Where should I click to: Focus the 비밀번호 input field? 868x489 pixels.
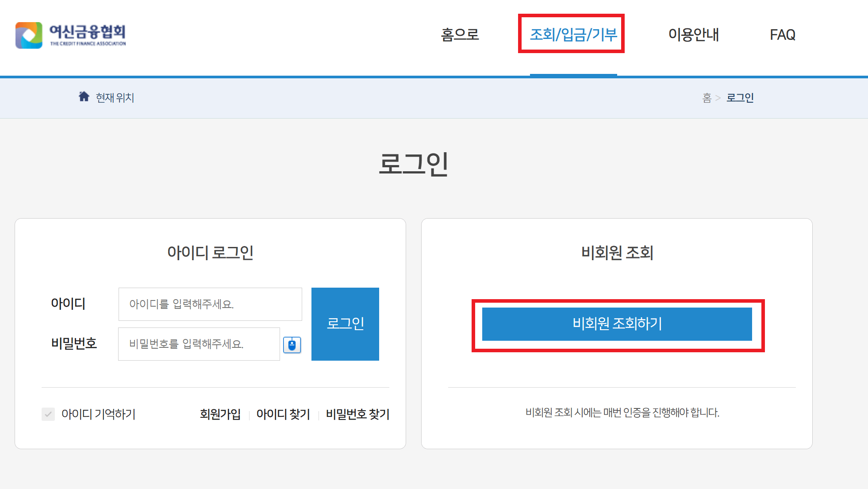tap(199, 344)
